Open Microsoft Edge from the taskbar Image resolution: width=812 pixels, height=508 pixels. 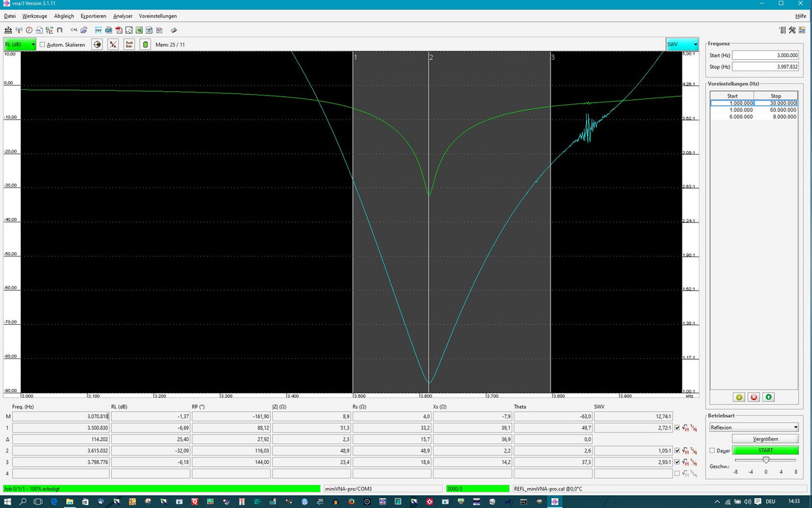click(x=54, y=502)
